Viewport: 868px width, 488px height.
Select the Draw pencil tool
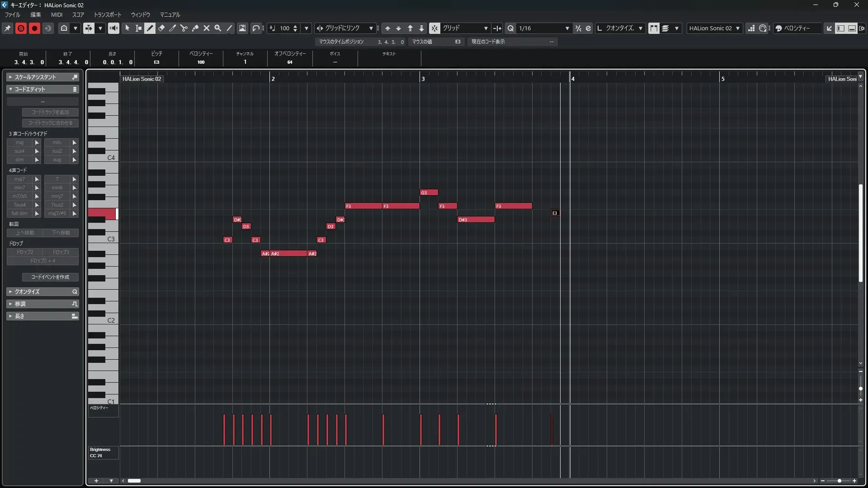pos(150,28)
